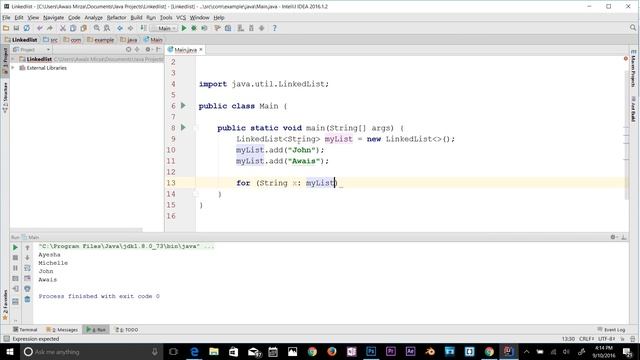Viewport: 640px width, 360px height.
Task: Click the down arrow in Run panel
Action: click(x=27, y=258)
